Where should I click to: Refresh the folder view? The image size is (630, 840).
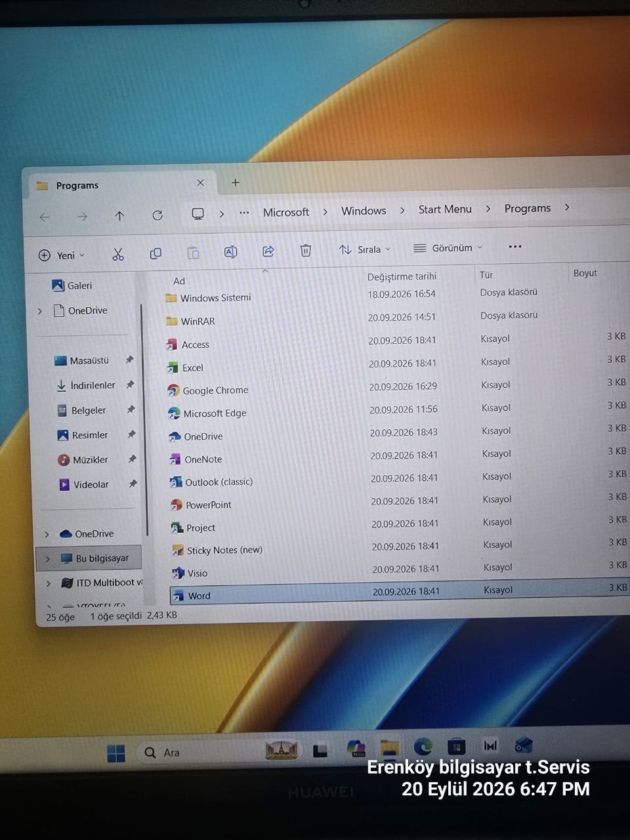(157, 215)
